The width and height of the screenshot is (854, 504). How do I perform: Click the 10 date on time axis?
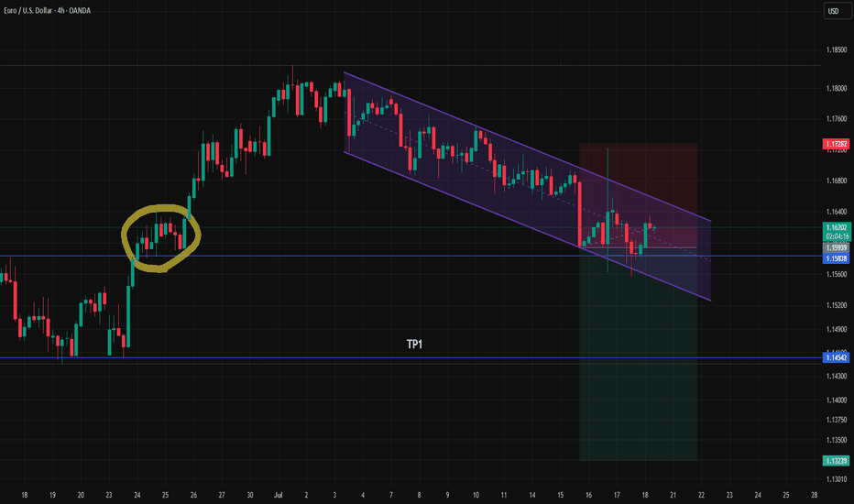click(x=476, y=495)
